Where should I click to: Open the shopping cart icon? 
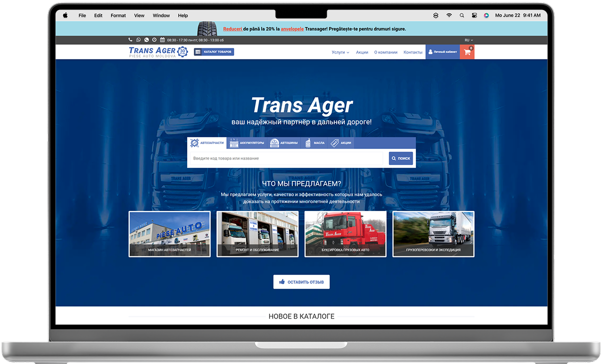pyautogui.click(x=467, y=52)
